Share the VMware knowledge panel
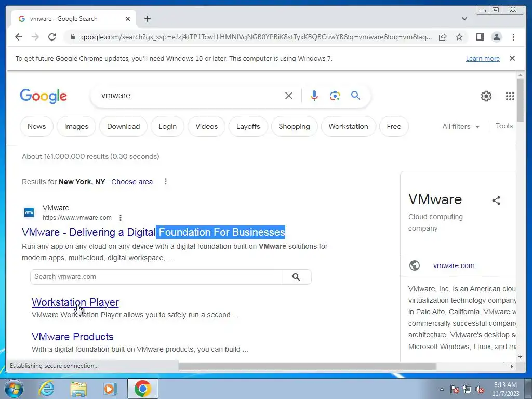 [x=496, y=201]
